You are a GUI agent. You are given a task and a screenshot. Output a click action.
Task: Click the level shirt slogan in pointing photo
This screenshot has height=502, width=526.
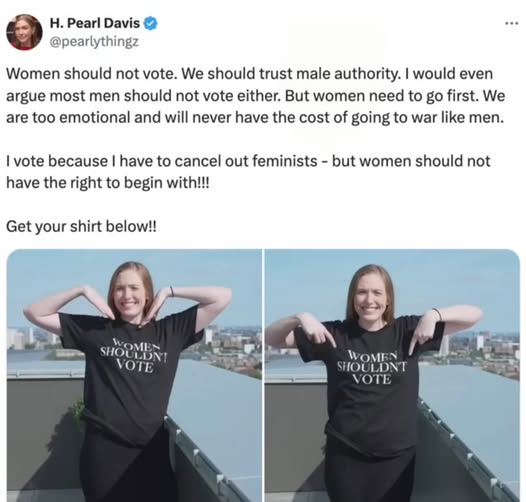pos(371,367)
